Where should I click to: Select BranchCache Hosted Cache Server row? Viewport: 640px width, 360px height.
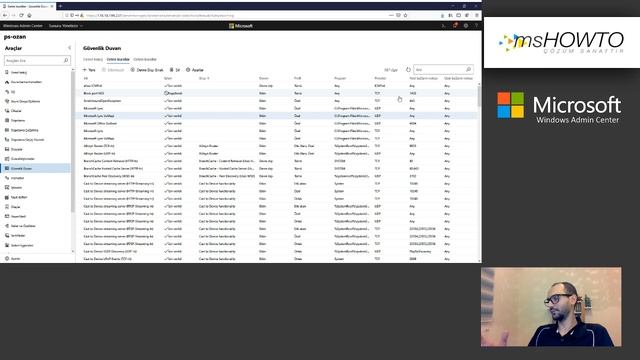[276, 169]
